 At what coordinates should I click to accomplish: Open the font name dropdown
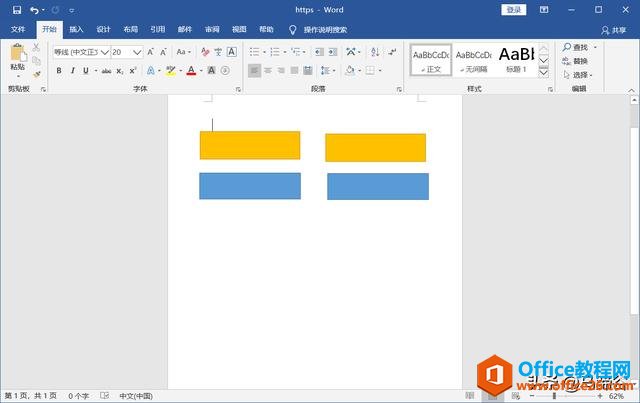103,52
